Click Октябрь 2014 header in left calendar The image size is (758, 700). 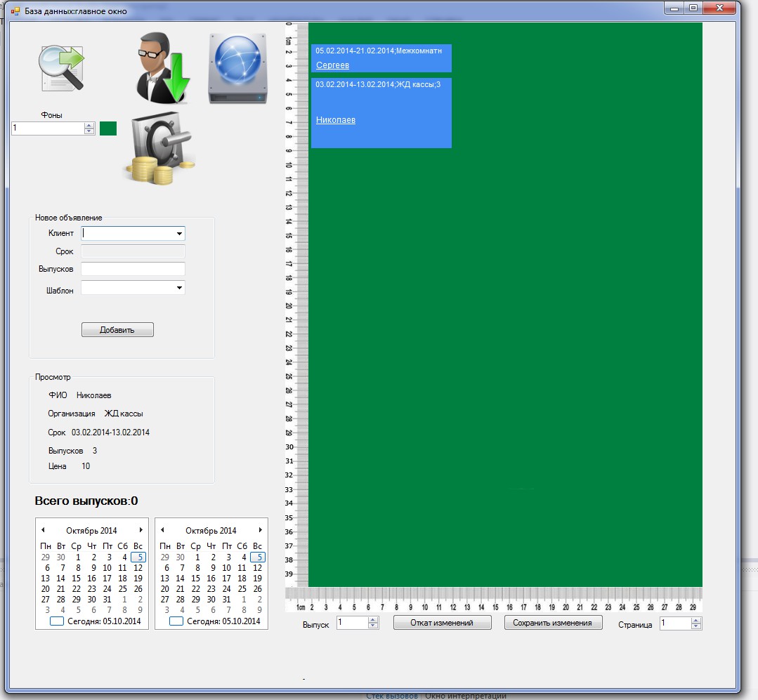click(91, 530)
